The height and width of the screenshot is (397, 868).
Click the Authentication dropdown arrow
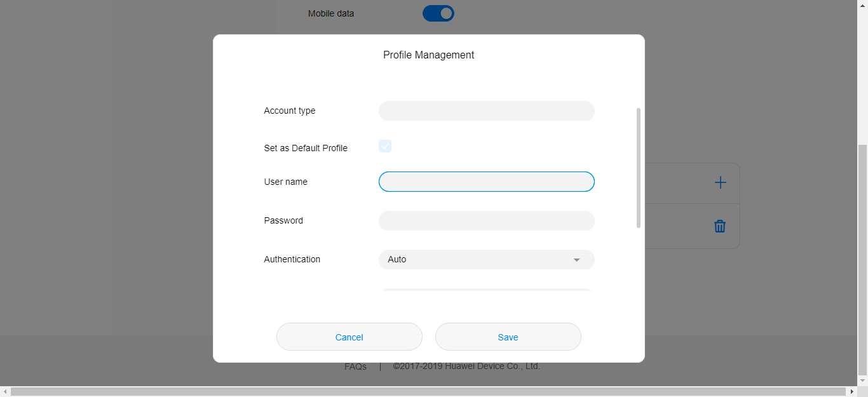[576, 260]
